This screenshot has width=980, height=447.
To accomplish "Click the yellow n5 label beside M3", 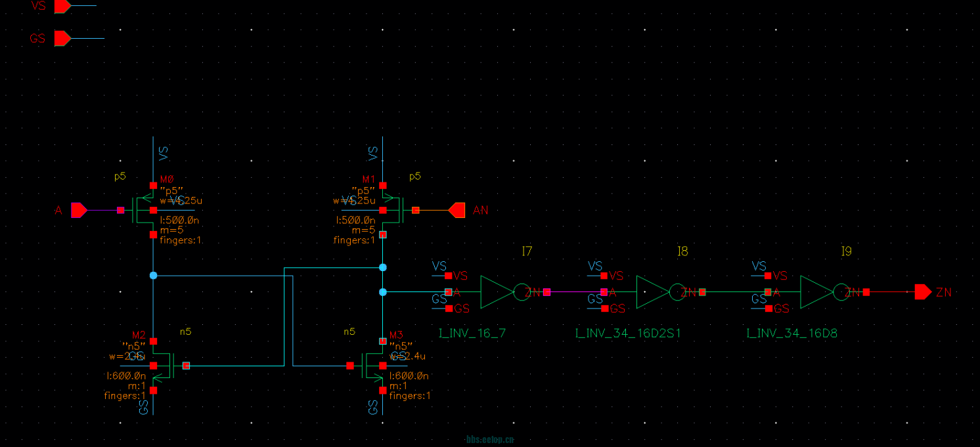I will 349,331.
